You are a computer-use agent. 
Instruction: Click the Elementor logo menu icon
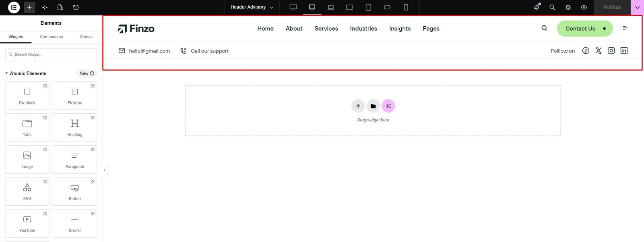[x=14, y=7]
